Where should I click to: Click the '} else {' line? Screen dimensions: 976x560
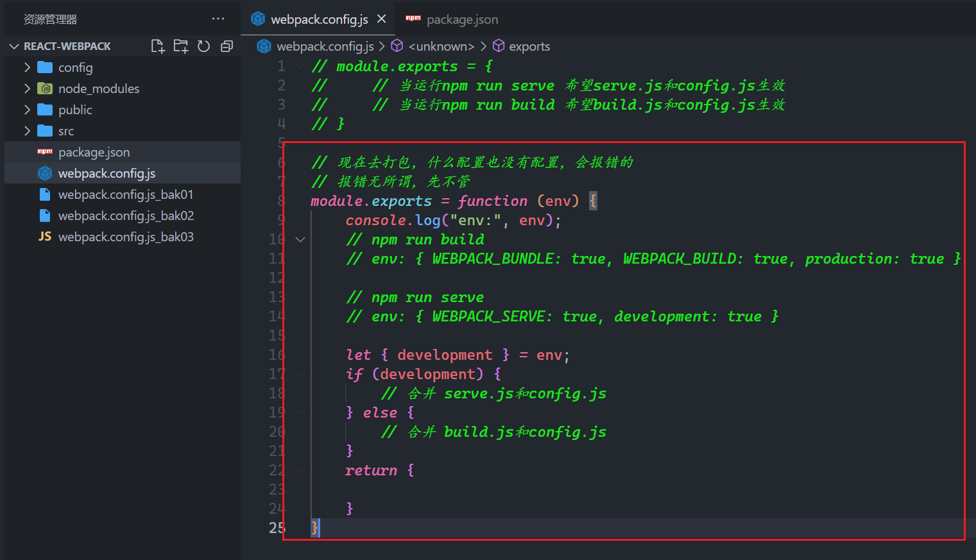(x=379, y=412)
